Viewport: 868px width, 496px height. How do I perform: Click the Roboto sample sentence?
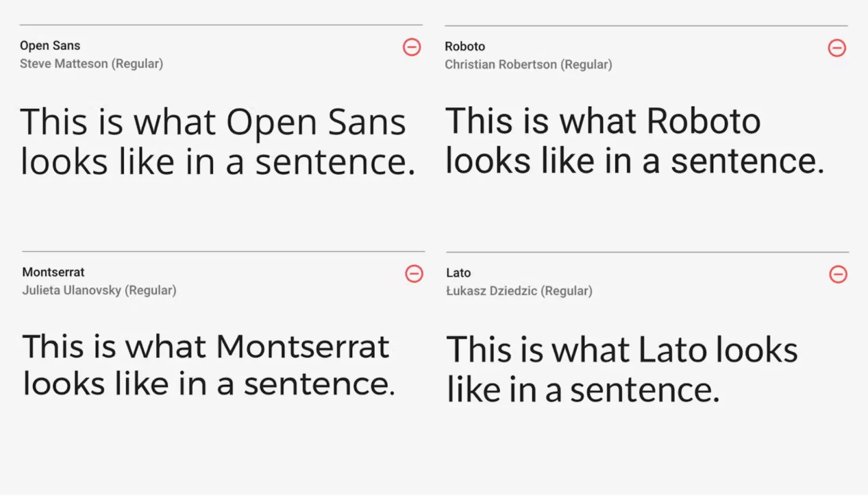(x=634, y=141)
